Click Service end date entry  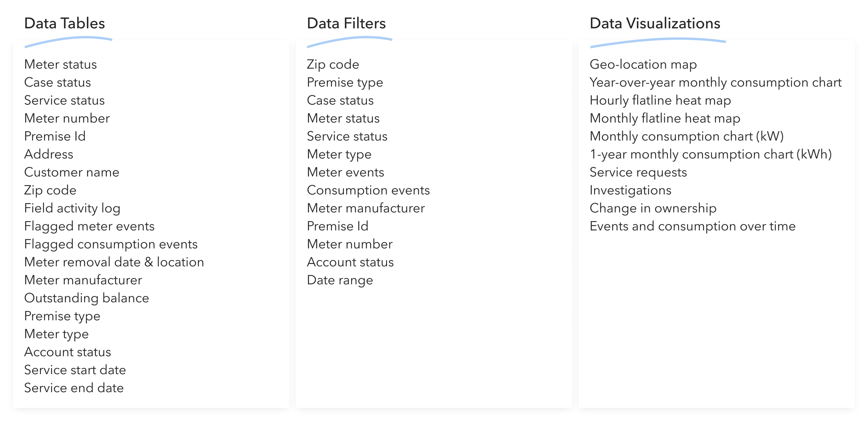coord(74,388)
